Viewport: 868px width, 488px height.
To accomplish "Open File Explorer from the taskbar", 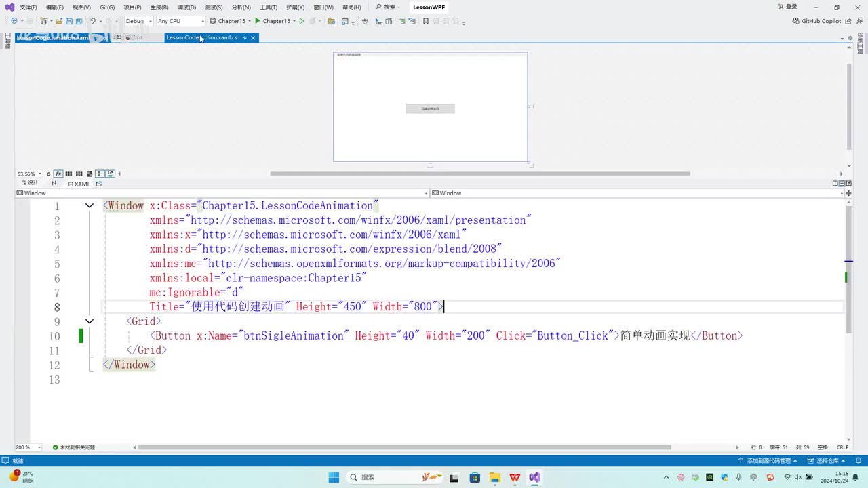I will point(495,477).
